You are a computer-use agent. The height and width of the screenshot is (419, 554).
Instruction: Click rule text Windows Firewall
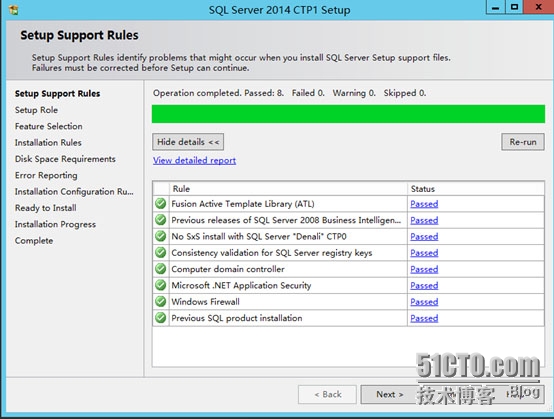[205, 302]
